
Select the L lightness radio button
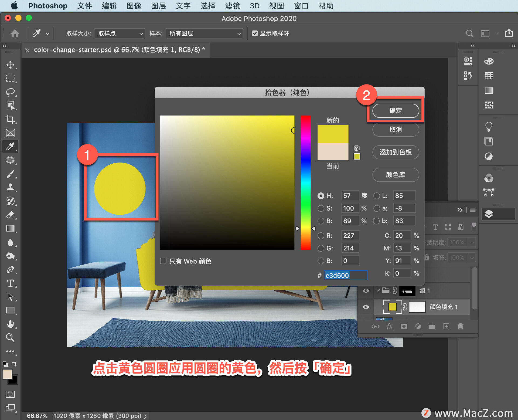click(377, 196)
